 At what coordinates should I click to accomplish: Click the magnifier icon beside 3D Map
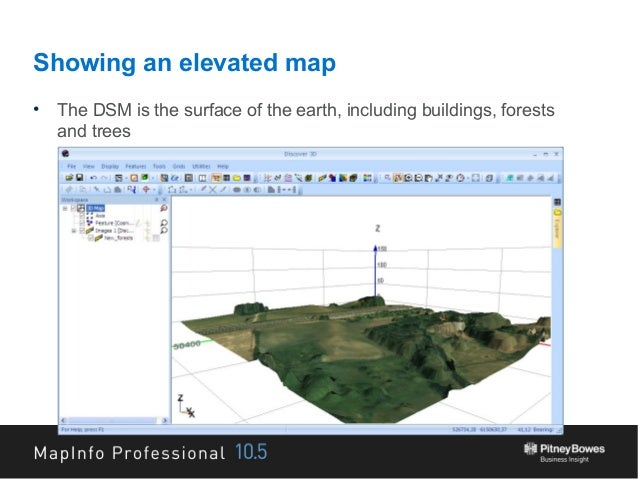pos(163,208)
